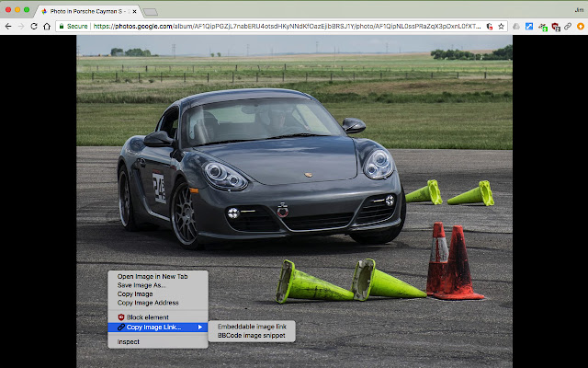Open the browser home page icon
Screen dimensions: 588x368
(47, 27)
